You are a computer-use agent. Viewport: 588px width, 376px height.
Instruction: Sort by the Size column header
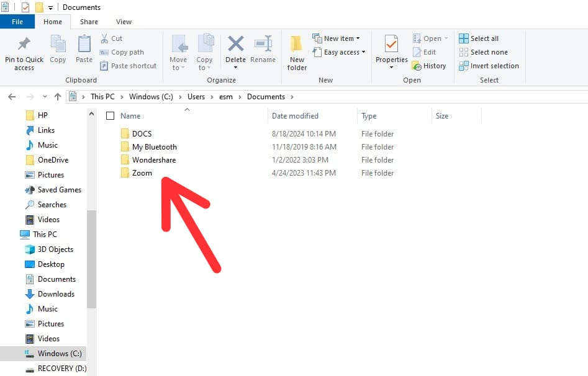coord(456,116)
